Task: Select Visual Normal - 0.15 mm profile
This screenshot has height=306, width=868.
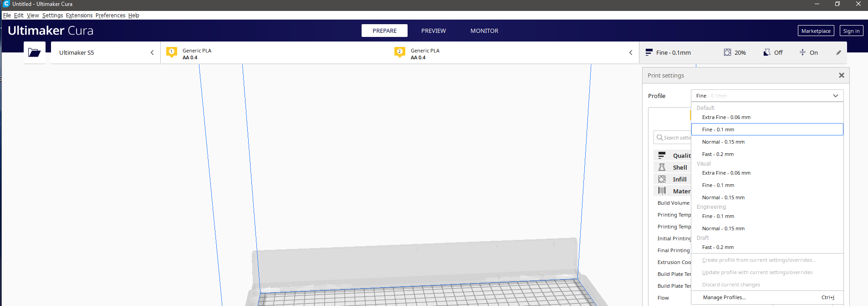Action: [767, 197]
